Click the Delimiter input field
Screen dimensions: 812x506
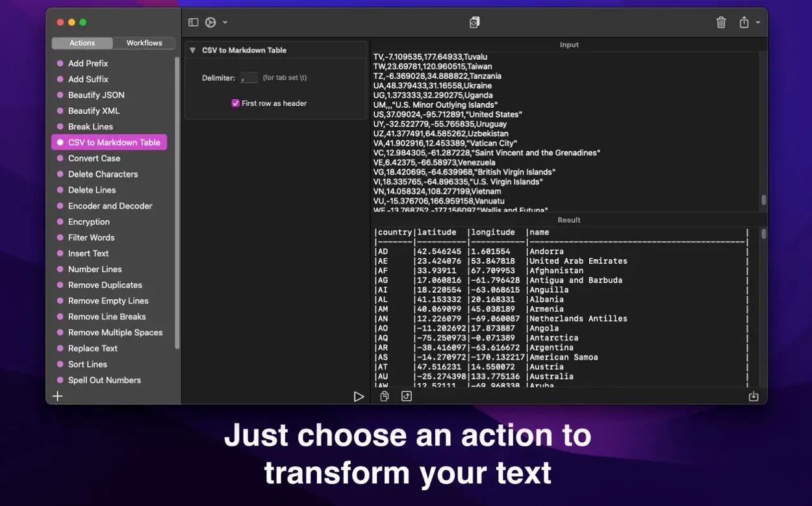point(249,78)
